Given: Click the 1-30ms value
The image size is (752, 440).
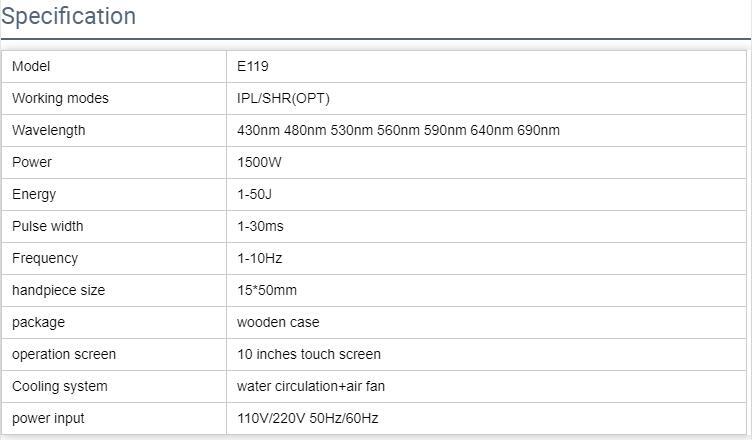Looking at the screenshot, I should click(260, 226).
